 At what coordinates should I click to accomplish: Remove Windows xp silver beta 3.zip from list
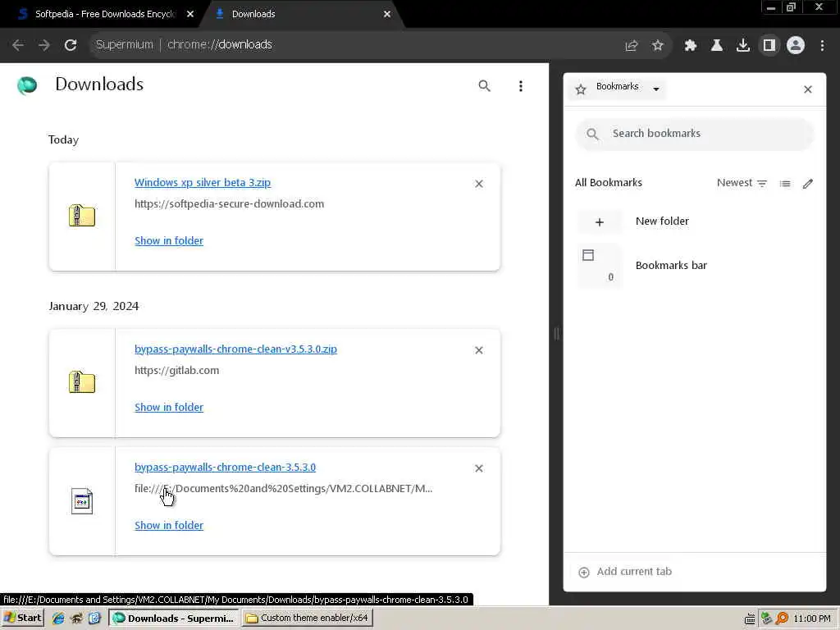coord(479,184)
